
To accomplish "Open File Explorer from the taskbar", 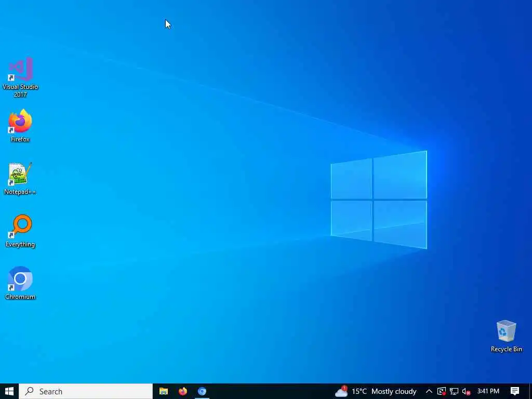I will pyautogui.click(x=164, y=391).
